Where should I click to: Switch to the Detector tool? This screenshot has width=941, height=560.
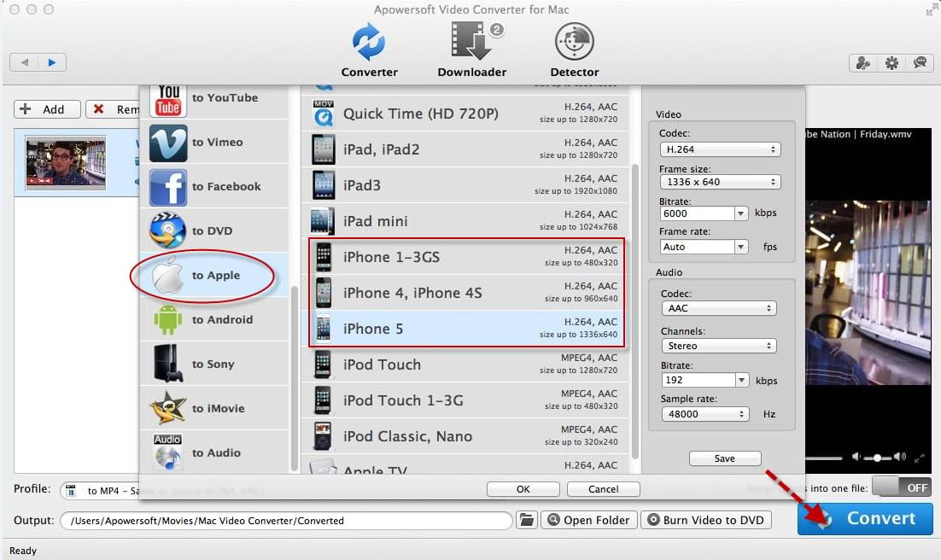coord(574,50)
